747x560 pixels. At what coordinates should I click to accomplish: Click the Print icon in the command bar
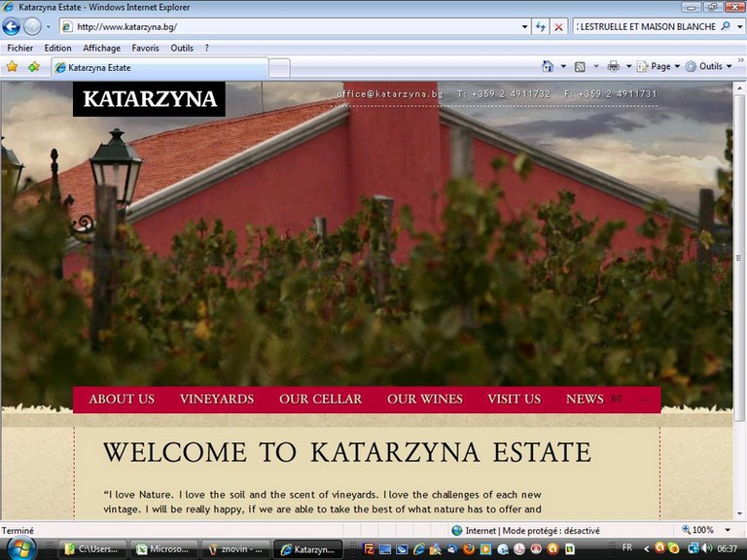[613, 67]
